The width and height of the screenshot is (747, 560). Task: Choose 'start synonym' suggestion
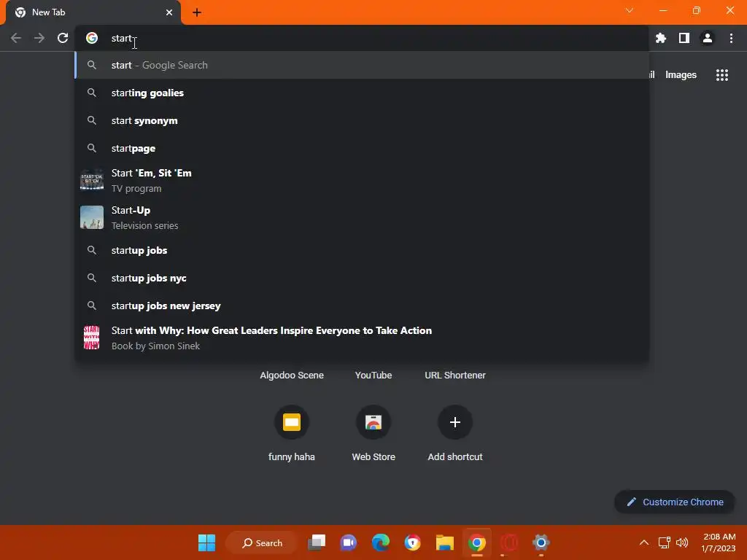coord(362,120)
